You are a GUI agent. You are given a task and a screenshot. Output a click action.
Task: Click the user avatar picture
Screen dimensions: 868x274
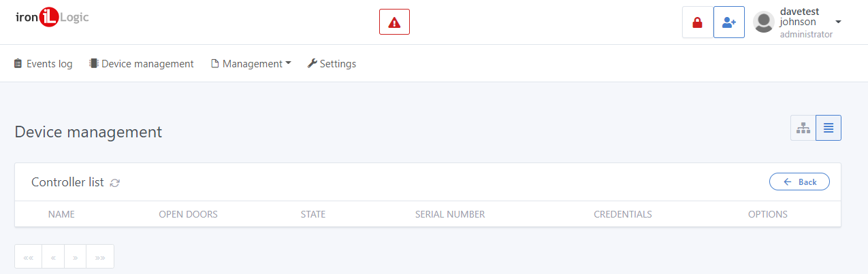pos(764,22)
